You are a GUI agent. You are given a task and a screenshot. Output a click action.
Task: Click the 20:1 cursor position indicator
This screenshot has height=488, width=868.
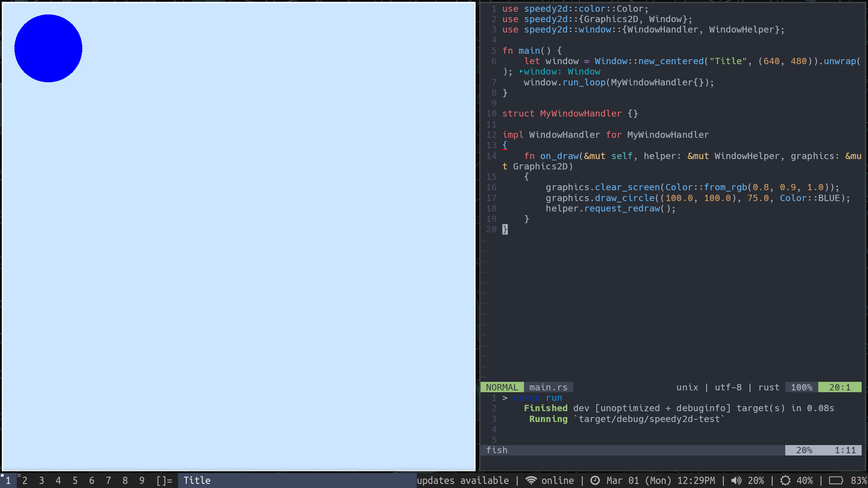point(840,387)
